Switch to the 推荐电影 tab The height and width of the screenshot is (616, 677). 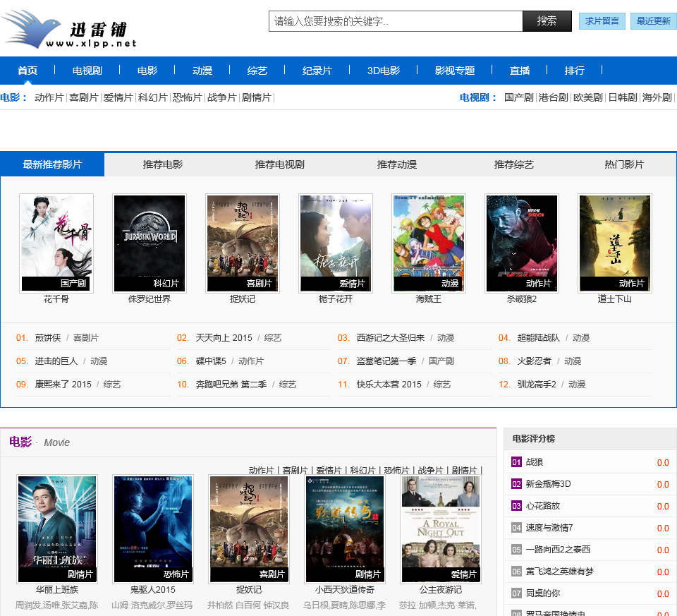(163, 164)
